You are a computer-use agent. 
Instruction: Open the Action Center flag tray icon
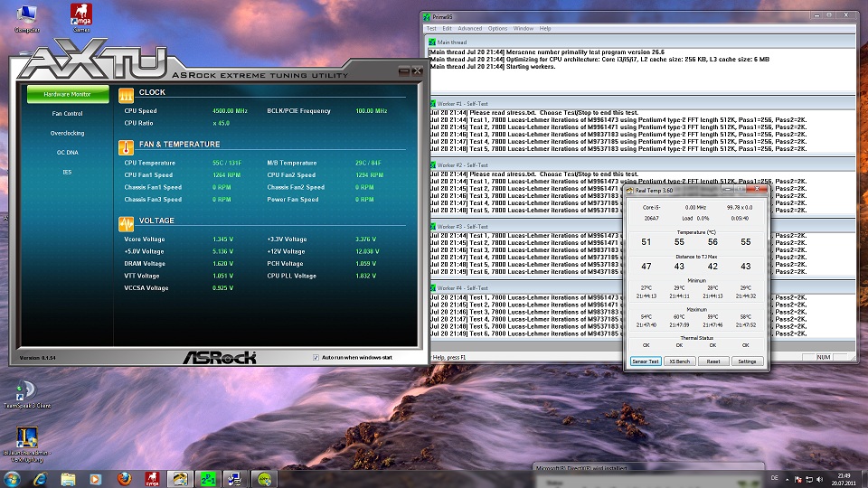[x=797, y=479]
